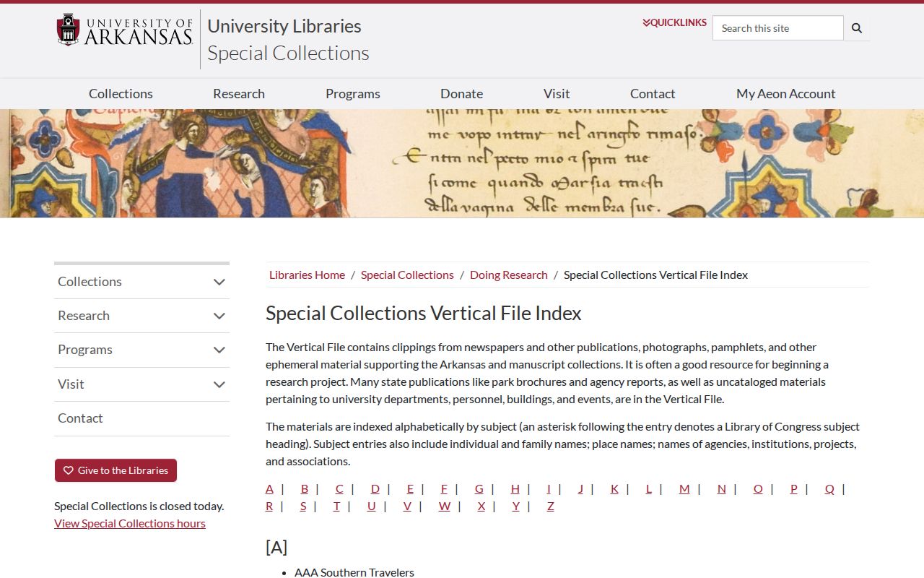
Task: Open Contact link in sidebar
Action: pos(80,418)
